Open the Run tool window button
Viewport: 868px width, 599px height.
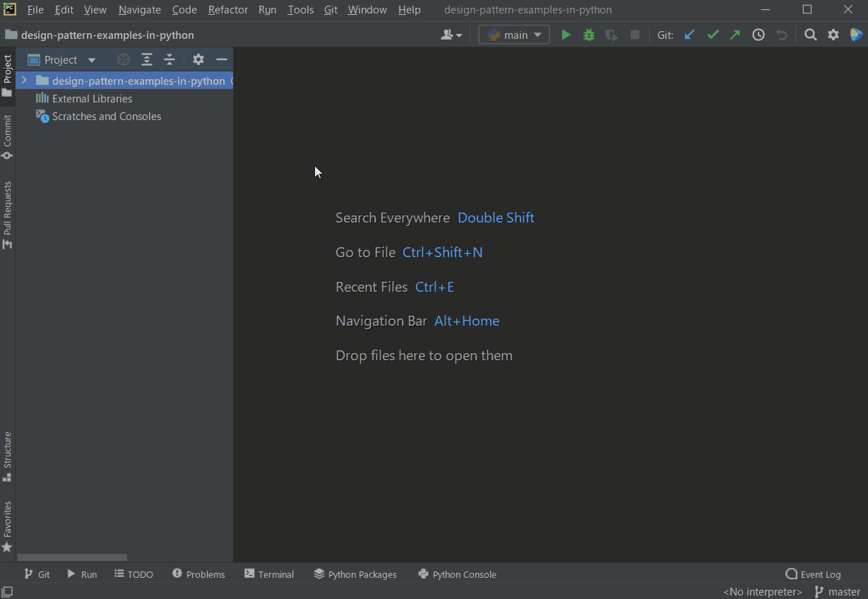(x=82, y=574)
